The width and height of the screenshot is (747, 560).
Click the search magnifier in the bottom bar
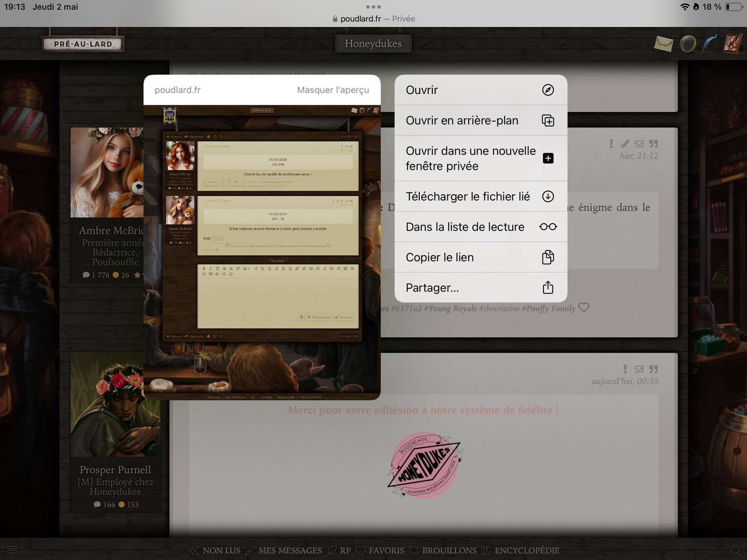tap(736, 551)
